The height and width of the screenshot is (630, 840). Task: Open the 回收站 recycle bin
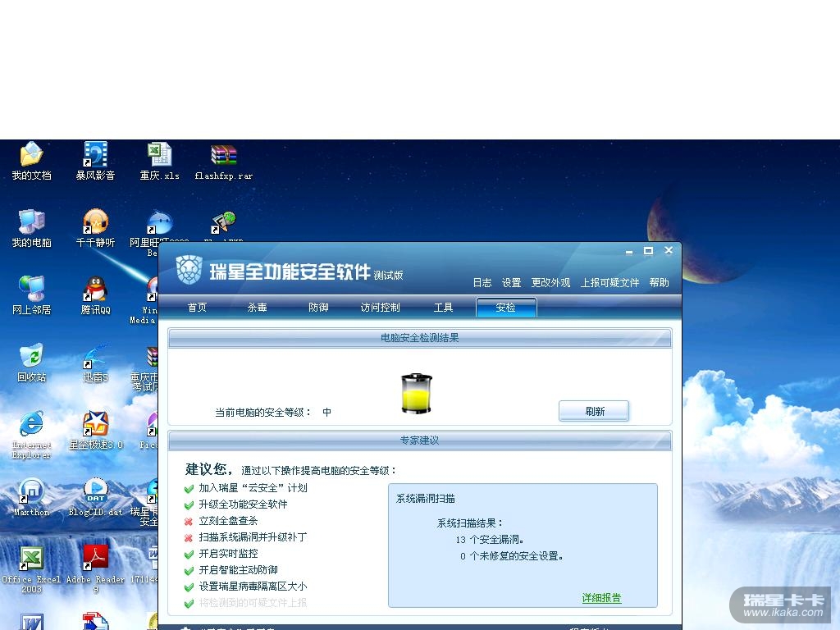click(x=32, y=363)
